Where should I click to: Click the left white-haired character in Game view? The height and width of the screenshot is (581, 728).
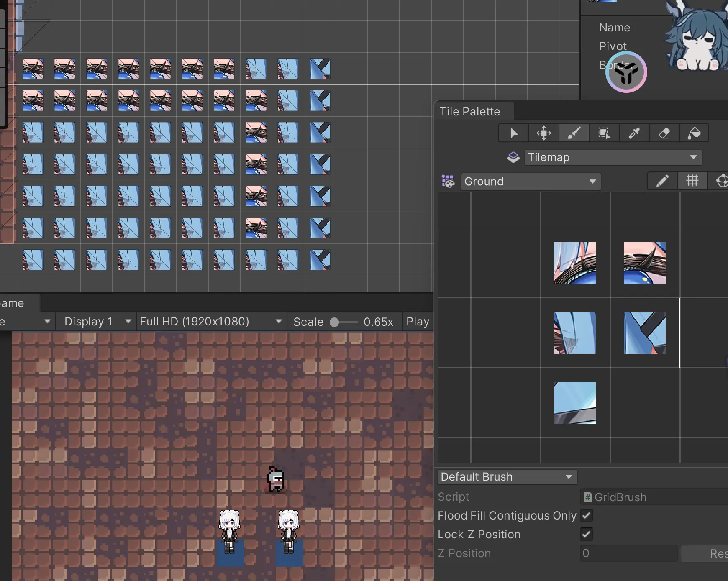230,531
